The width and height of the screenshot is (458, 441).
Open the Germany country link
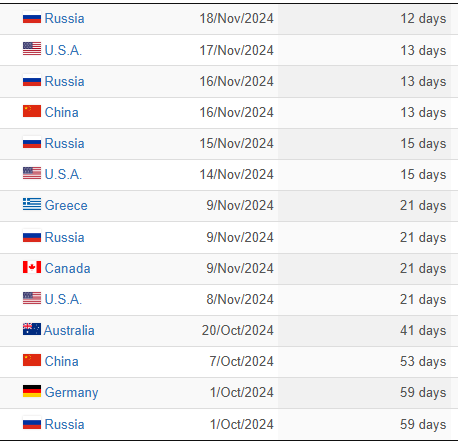[x=71, y=393]
